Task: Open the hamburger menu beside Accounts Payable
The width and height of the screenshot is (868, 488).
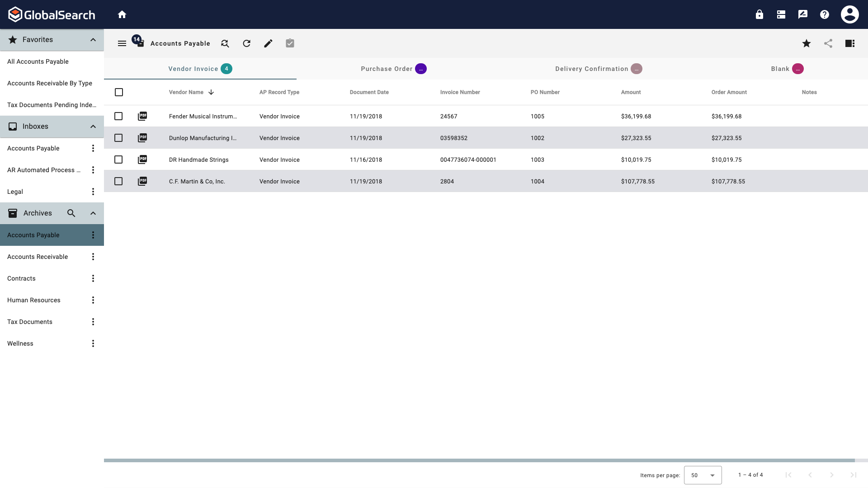Action: [122, 43]
